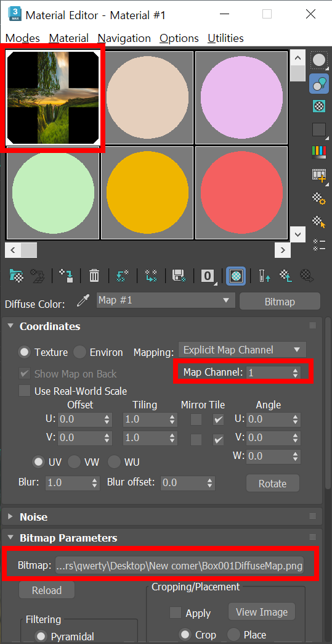Open the Mapping type dropdown
This screenshot has width=332, height=644.
click(x=242, y=350)
